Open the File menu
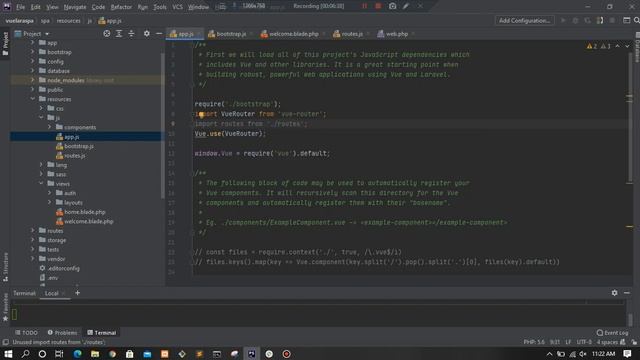 pos(20,7)
